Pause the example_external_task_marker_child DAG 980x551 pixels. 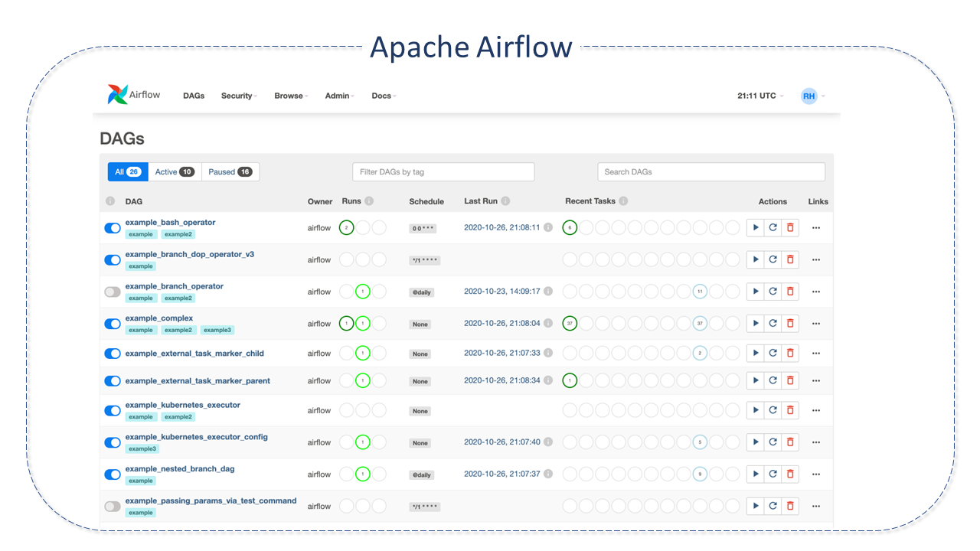pyautogui.click(x=113, y=354)
